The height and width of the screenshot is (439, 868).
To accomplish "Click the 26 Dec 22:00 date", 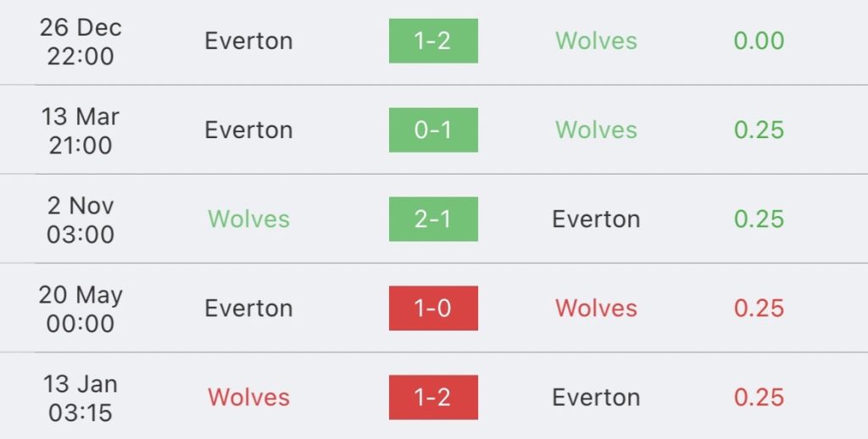I will point(81,41).
